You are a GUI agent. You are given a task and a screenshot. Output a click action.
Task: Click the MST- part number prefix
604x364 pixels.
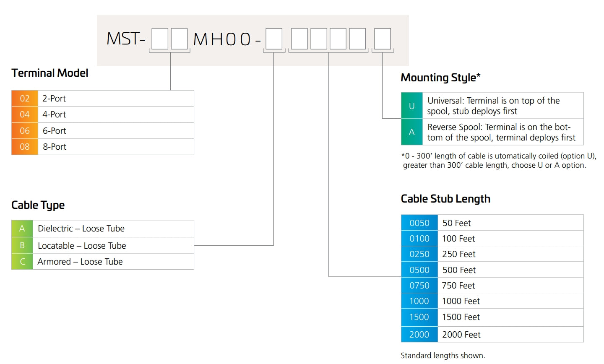(126, 39)
